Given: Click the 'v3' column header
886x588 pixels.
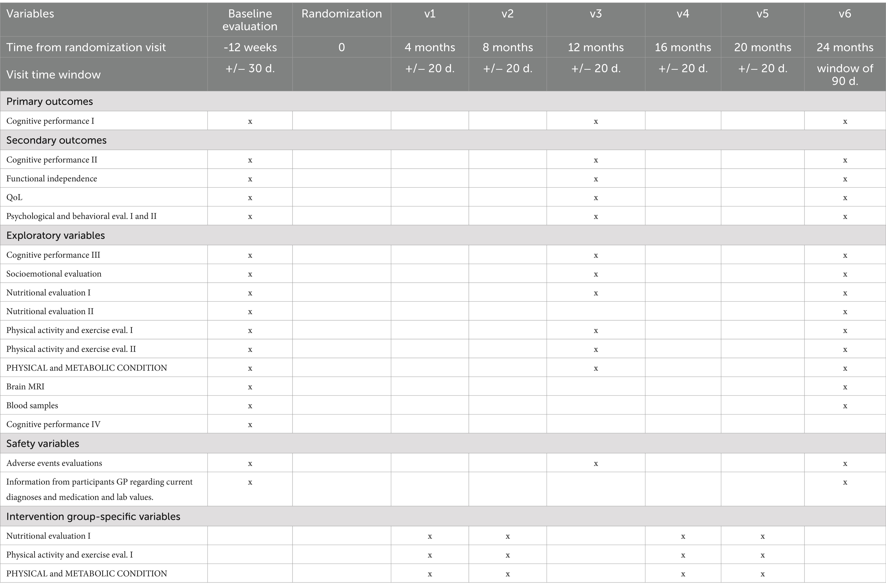Looking at the screenshot, I should pos(596,20).
